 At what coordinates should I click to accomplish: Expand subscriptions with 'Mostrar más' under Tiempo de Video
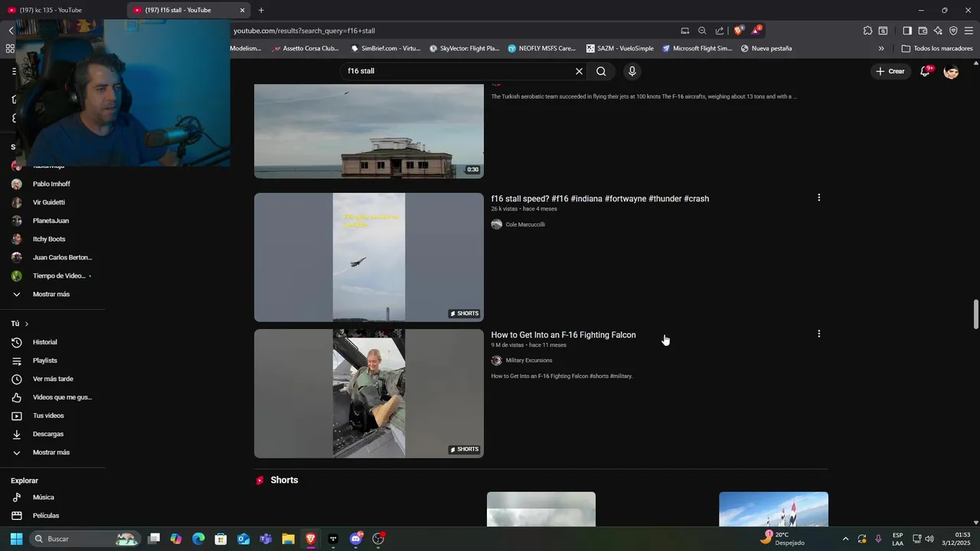(x=52, y=295)
